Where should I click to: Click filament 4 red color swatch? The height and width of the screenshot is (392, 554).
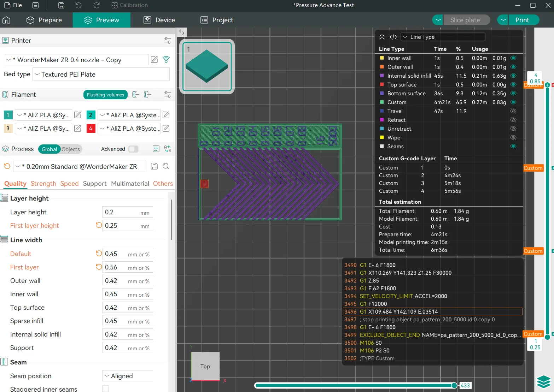click(91, 129)
